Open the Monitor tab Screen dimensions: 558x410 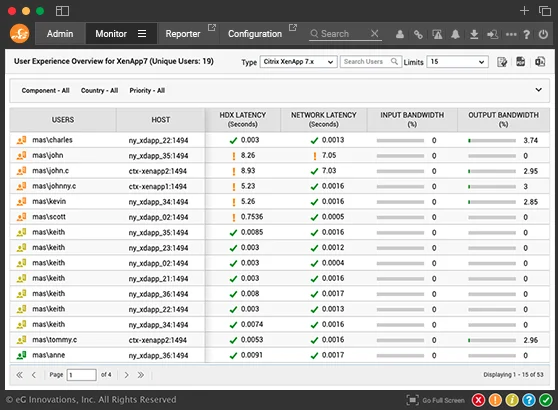pos(111,34)
